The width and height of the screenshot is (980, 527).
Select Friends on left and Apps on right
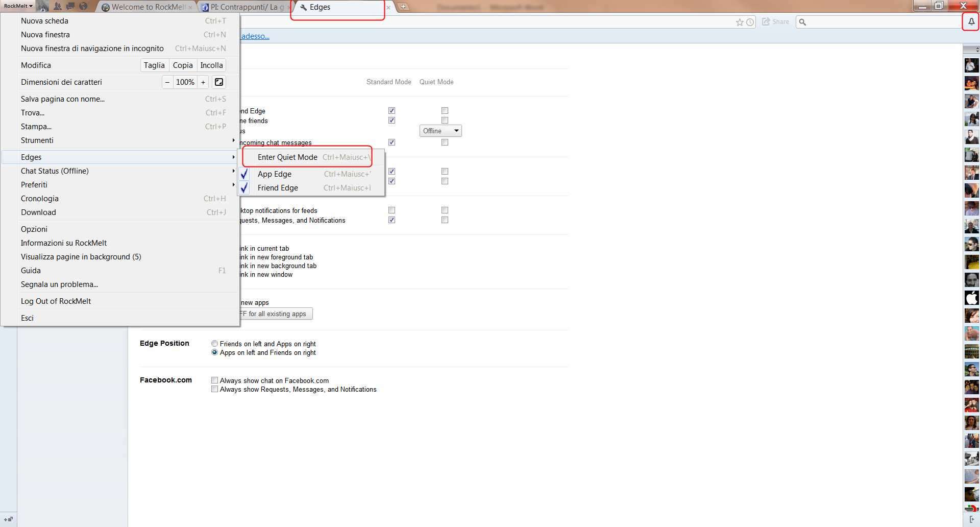point(215,344)
